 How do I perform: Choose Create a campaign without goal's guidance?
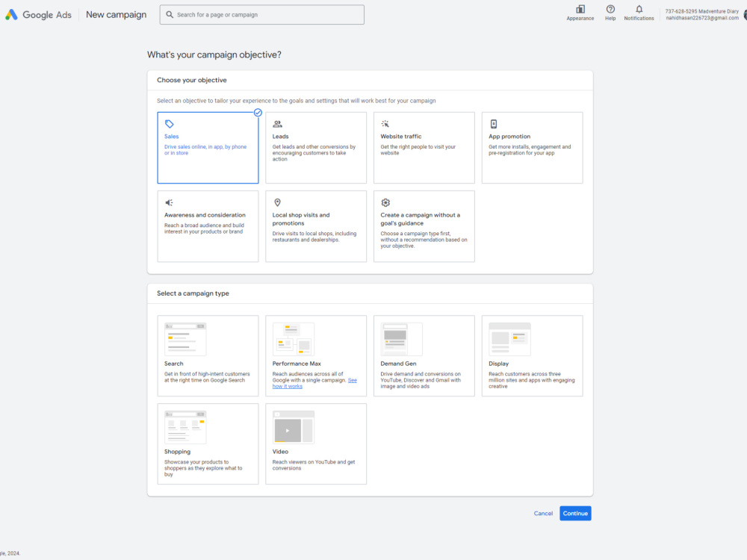[420, 219]
